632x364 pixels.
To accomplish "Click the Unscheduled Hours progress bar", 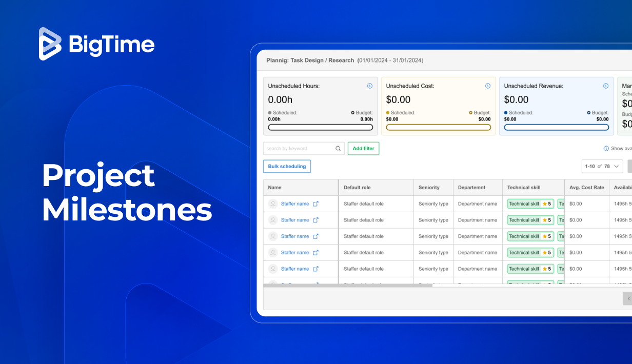I will click(321, 127).
